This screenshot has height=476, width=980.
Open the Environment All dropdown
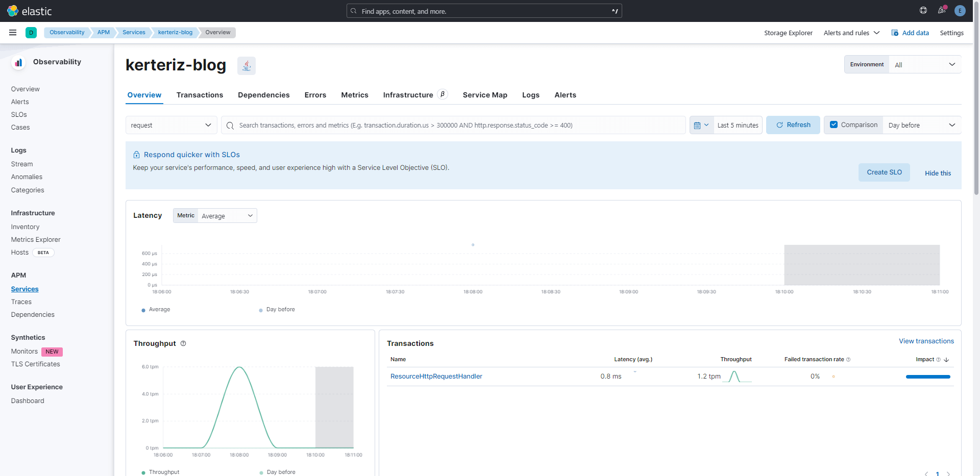click(x=925, y=65)
